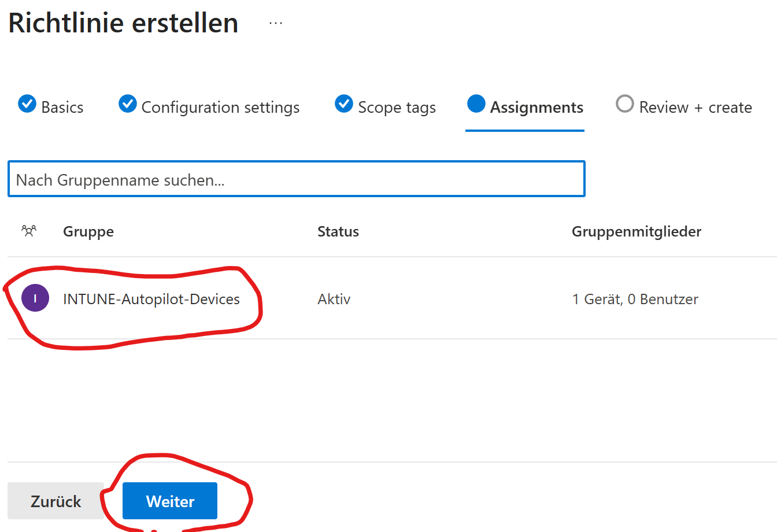777x532 pixels.
Task: Click the people group icon in table header
Action: (x=29, y=231)
